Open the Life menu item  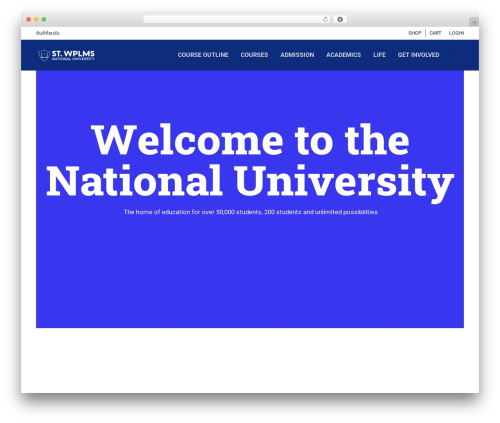(379, 55)
